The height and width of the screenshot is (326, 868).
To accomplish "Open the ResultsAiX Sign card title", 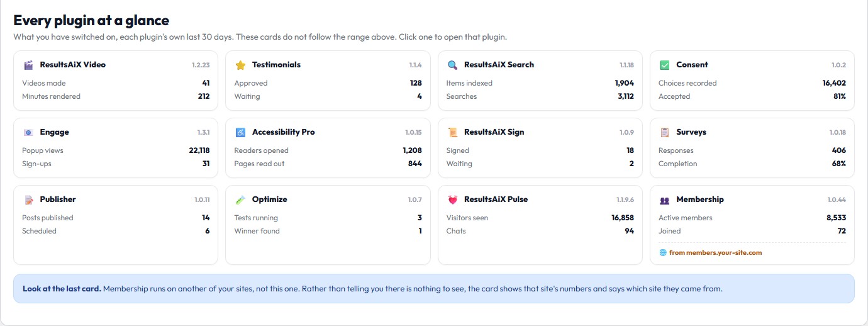I will [x=494, y=132].
